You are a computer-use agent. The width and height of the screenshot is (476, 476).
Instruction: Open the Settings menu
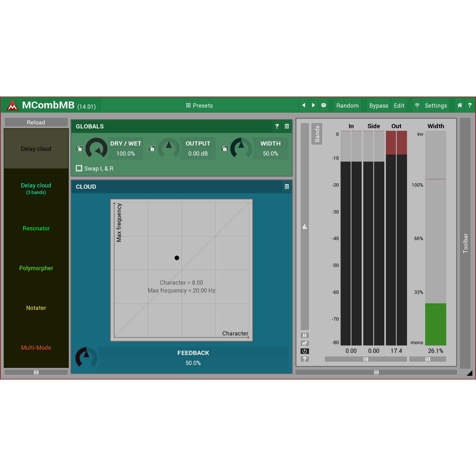click(436, 105)
